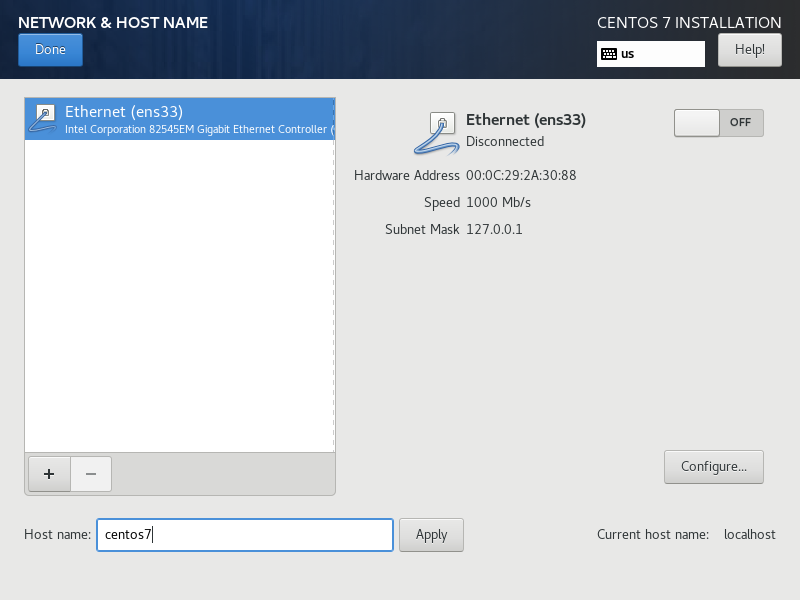
Task: Click inside the Host name text field
Action: [x=244, y=534]
